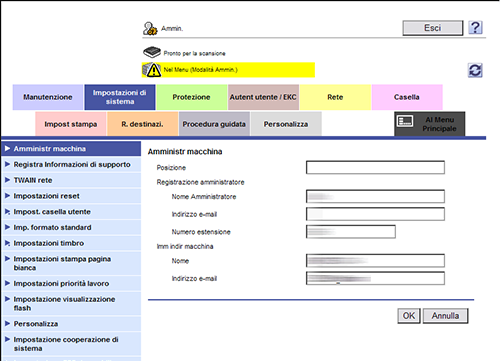Click the yellow warning triangle icon
The image size is (500, 361).
coord(152,70)
